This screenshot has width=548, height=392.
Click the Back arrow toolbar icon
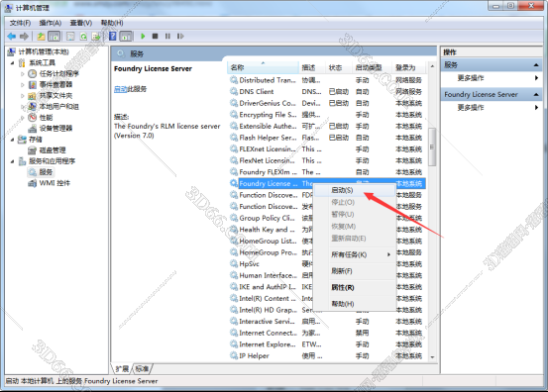(12, 36)
